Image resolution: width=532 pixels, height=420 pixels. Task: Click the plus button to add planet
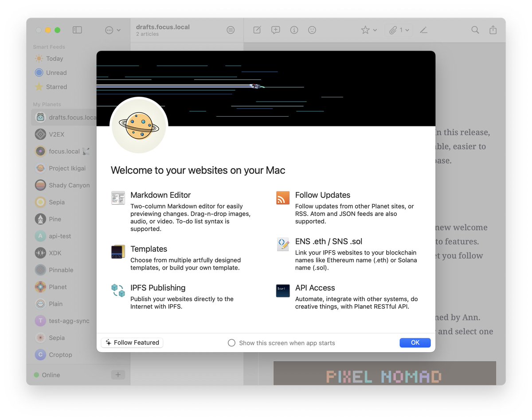118,375
